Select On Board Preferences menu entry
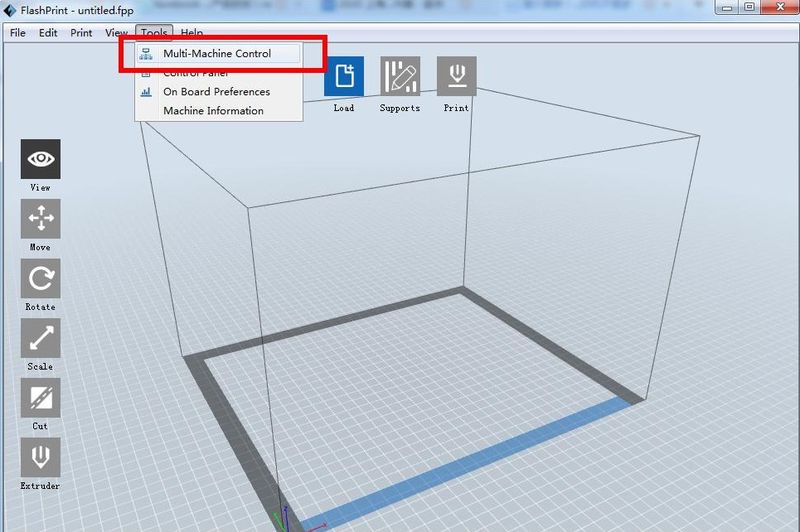Screen dimensions: 800x532 [216, 92]
